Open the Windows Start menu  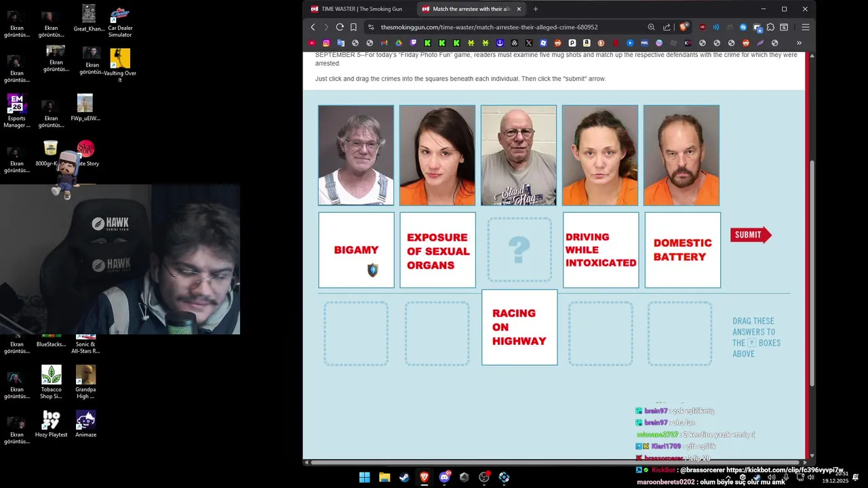tap(364, 477)
